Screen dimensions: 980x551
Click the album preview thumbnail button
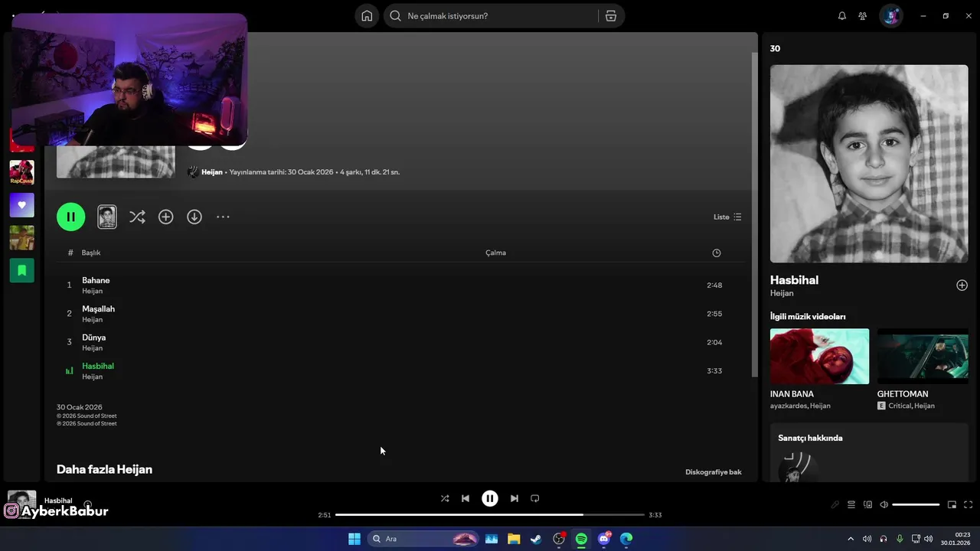[107, 217]
